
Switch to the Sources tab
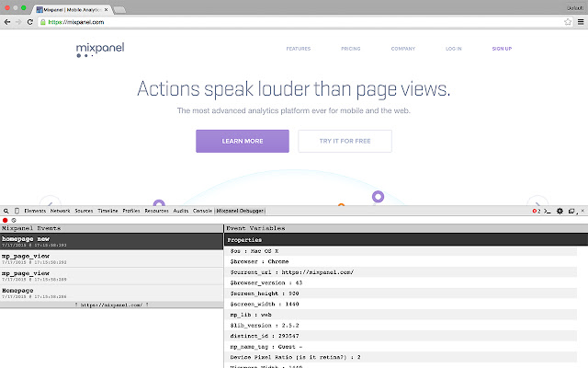[x=84, y=211]
